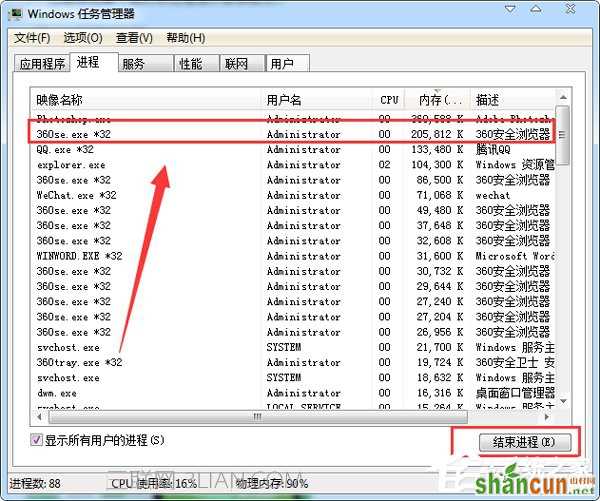Sort by 描述 column header
Image resolution: width=600 pixels, height=501 pixels.
[x=513, y=100]
